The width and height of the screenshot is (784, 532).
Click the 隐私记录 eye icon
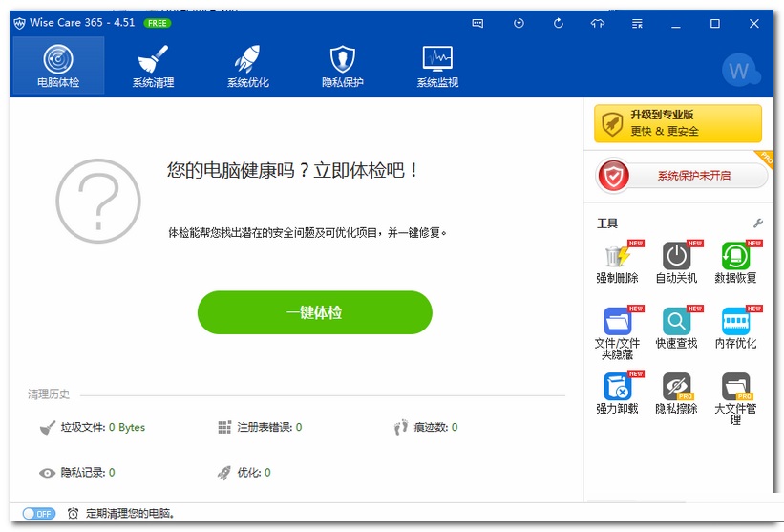[x=48, y=473]
